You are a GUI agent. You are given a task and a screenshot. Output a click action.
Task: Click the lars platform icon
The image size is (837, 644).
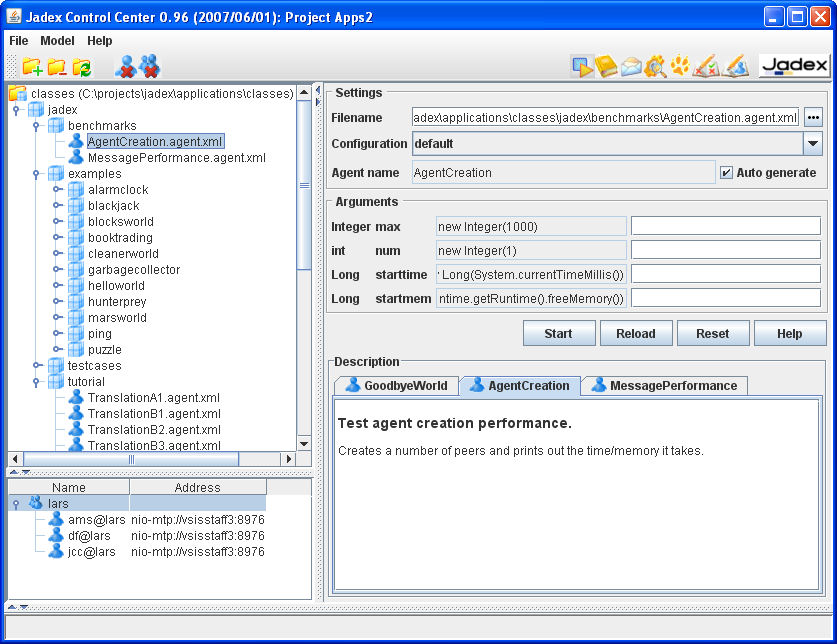click(x=36, y=502)
